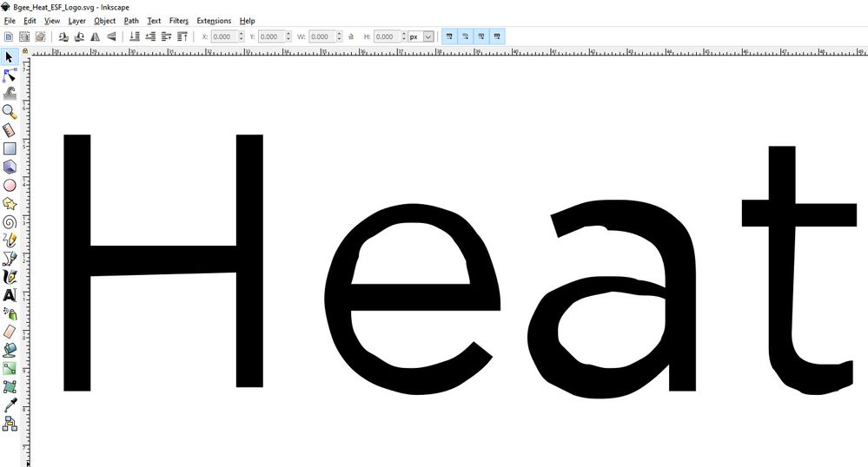868x467 pixels.
Task: Open the Layer menu
Action: pos(77,21)
